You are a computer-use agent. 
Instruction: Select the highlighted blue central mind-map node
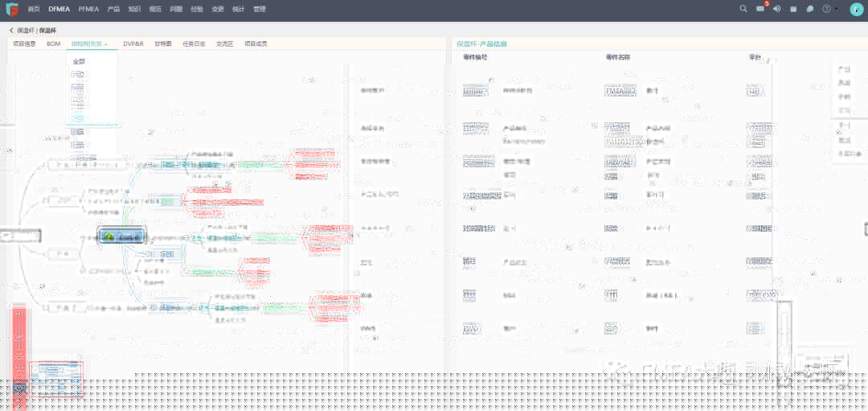point(122,236)
